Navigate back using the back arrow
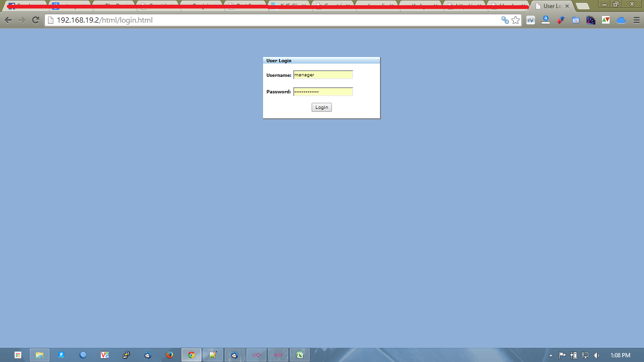 [8, 20]
